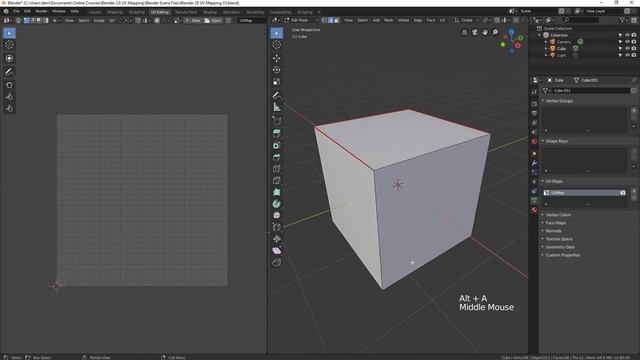
Task: Activate the Select Box tool in the 3D viewport
Action: point(277,33)
